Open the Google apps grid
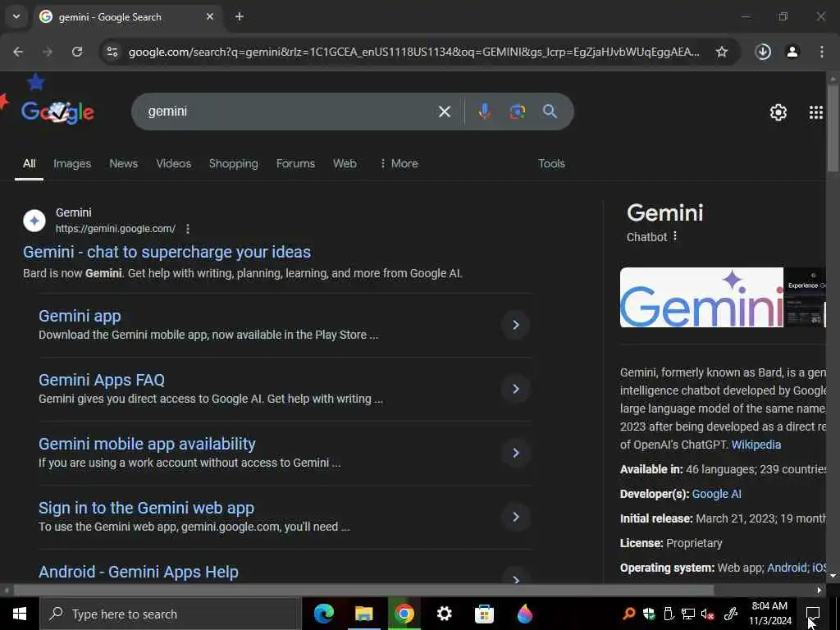The height and width of the screenshot is (630, 840). pyautogui.click(x=815, y=112)
